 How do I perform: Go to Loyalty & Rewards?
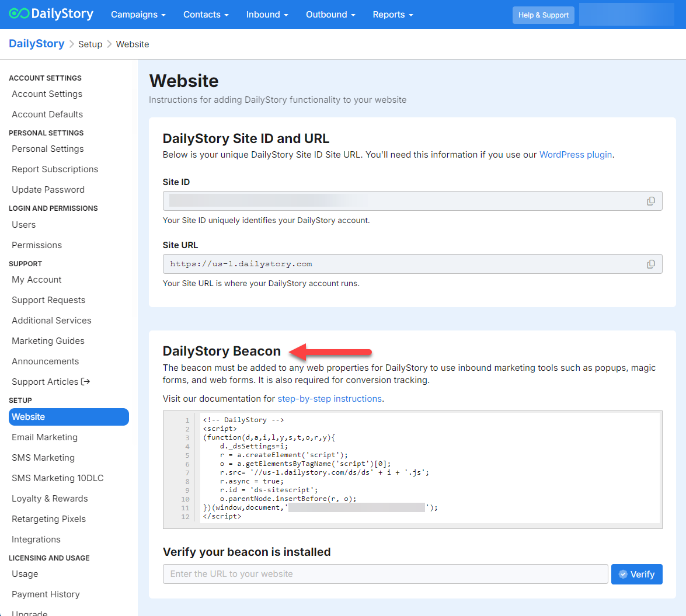[50, 498]
